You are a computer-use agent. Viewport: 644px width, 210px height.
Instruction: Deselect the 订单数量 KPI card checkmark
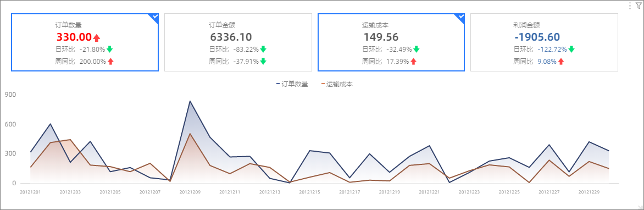(154, 17)
